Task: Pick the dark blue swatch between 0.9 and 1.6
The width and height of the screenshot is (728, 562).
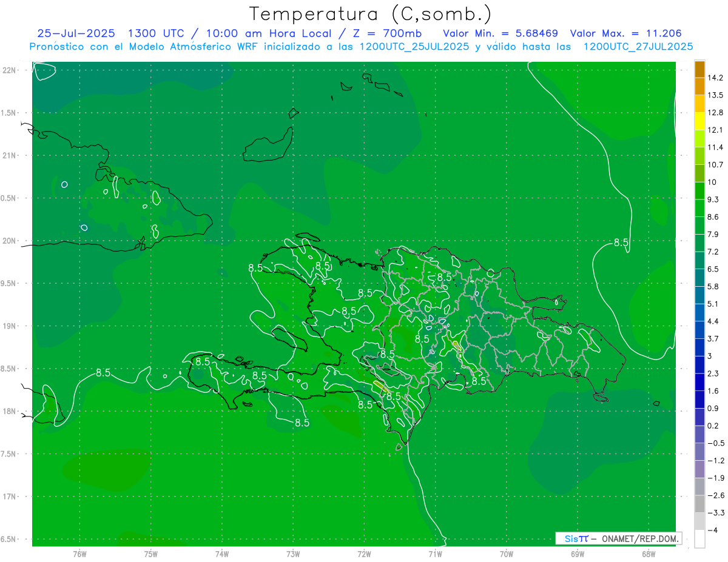Action: click(x=699, y=400)
